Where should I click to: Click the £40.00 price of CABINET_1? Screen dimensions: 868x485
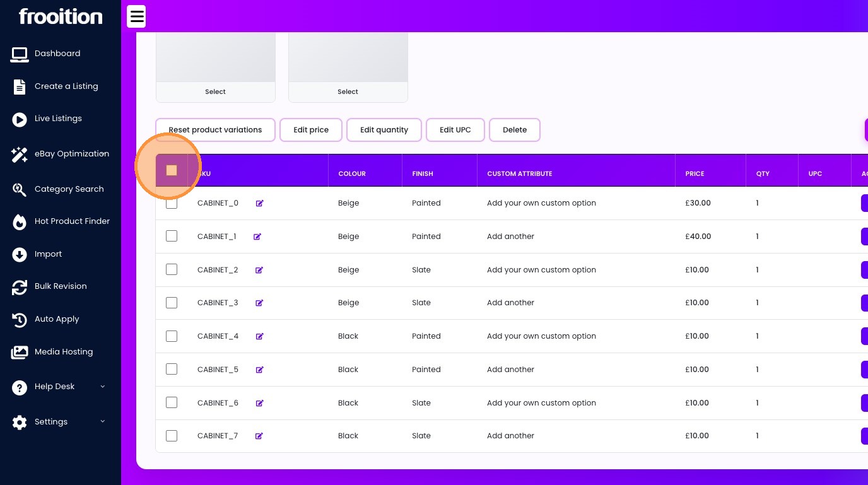[698, 237]
